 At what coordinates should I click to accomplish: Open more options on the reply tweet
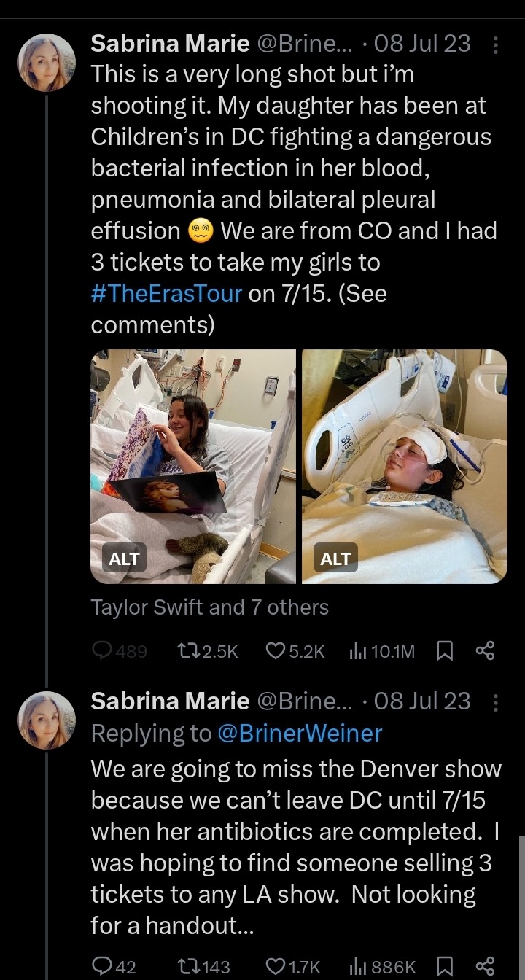[x=496, y=702]
